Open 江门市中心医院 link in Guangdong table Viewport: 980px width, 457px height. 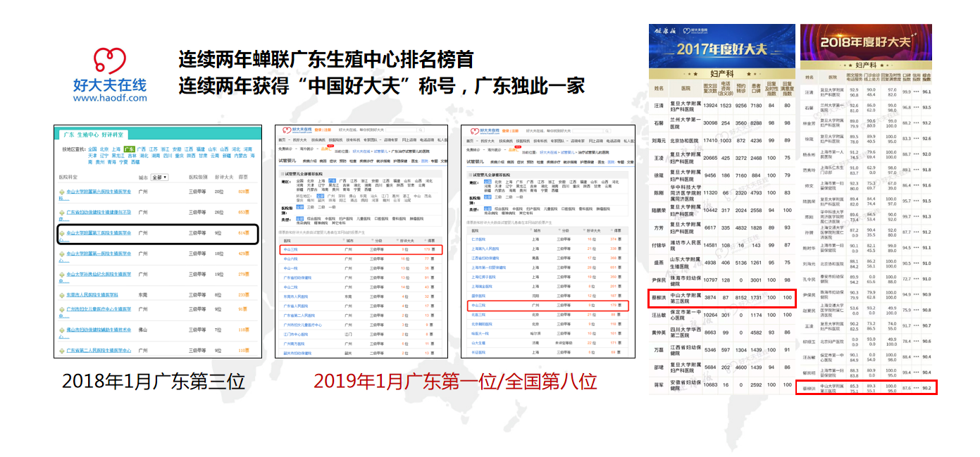[295, 333]
